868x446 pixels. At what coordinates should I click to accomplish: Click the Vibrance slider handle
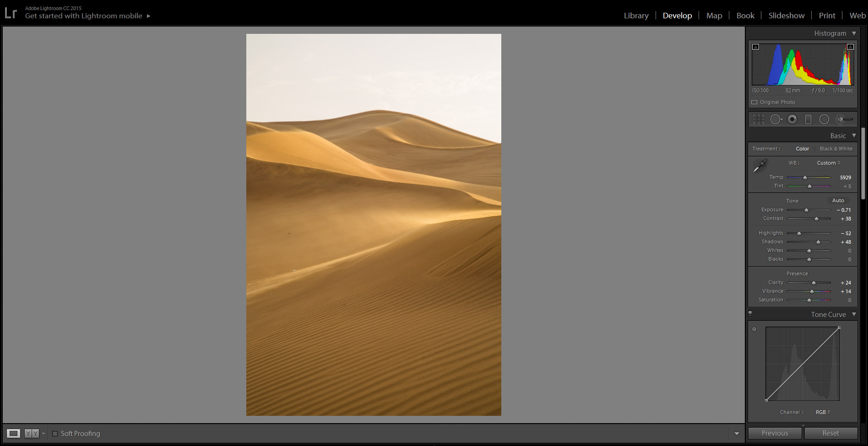pyautogui.click(x=812, y=291)
